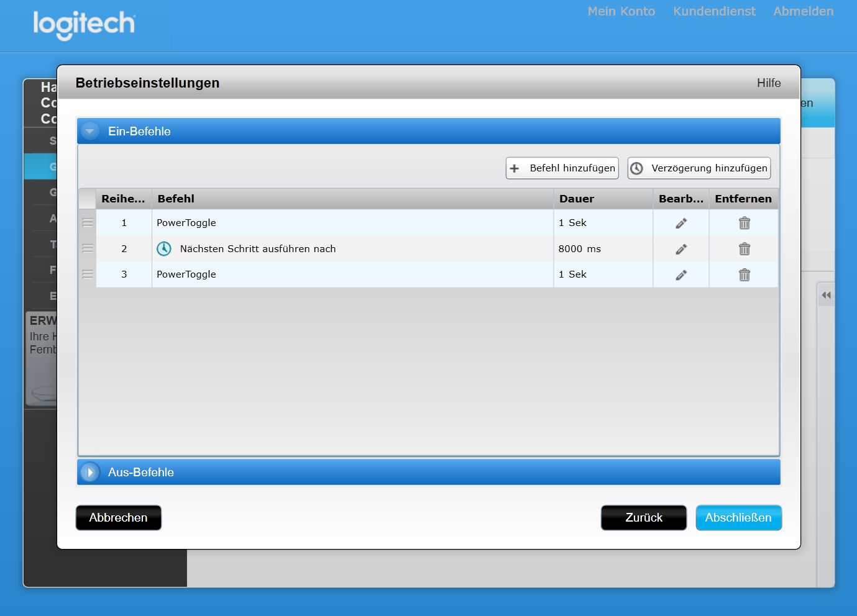This screenshot has width=857, height=616.
Task: Click the clock icon in row 2
Action: point(164,249)
